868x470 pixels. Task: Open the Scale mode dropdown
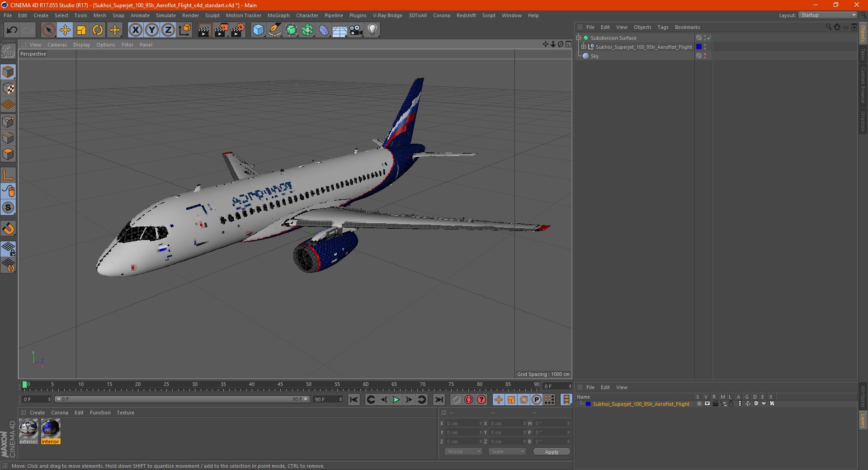pyautogui.click(x=507, y=451)
